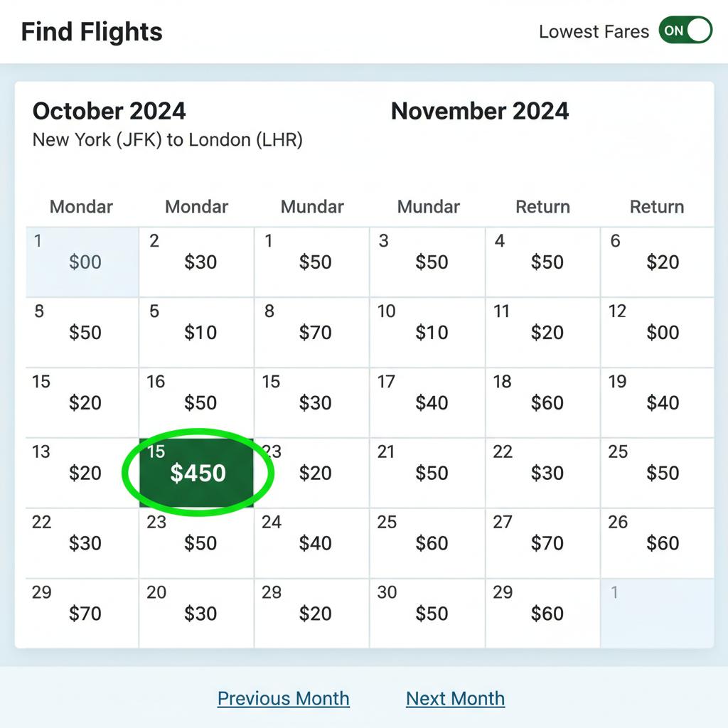
Task: Choose date 26 with $60 fare
Action: pos(658,543)
